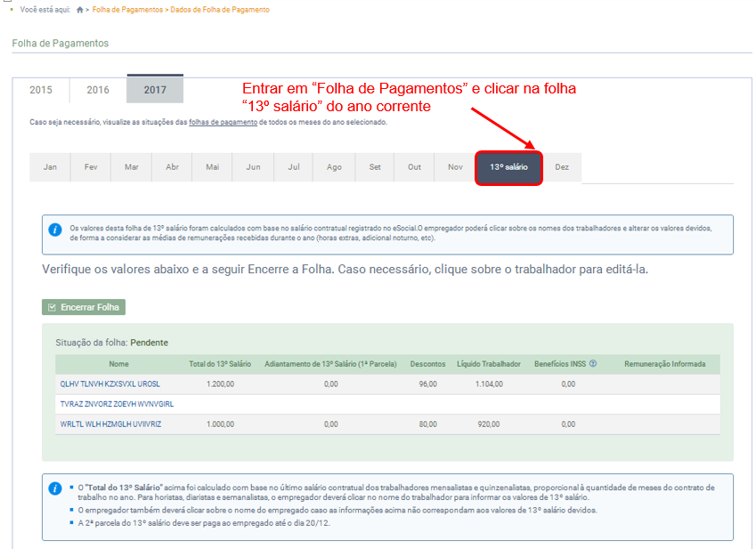The width and height of the screenshot is (756, 549).
Task: Switch to the Jul month tab
Action: tap(292, 166)
